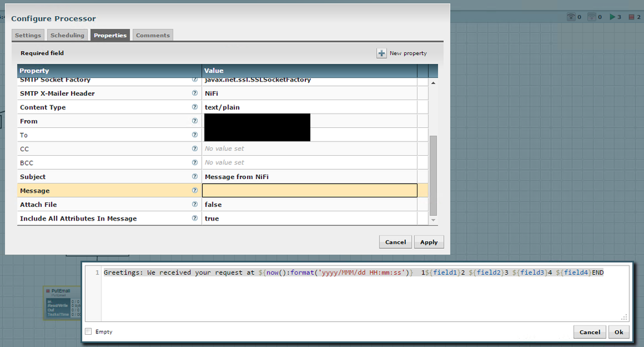Show help icon for Message property
Viewport: 644px width, 347px height.
pyautogui.click(x=195, y=191)
